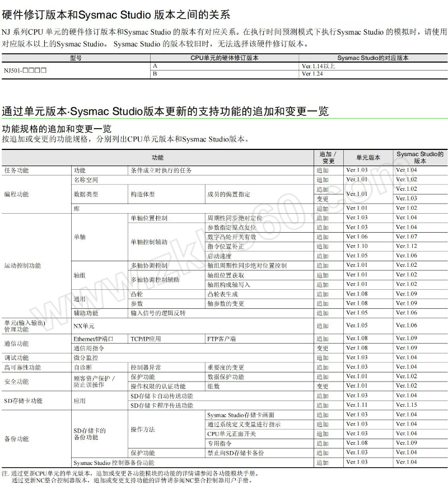Select the '专用指令' cell
448x489 pixels.
220,444
